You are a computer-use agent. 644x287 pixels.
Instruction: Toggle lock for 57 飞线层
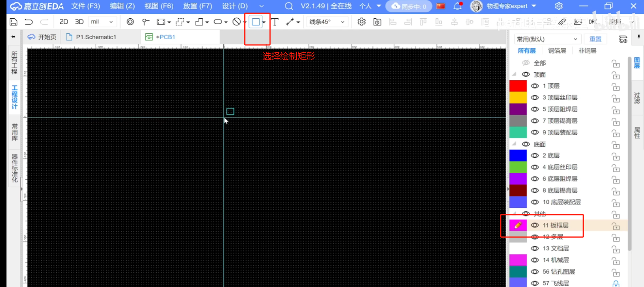(x=616, y=283)
